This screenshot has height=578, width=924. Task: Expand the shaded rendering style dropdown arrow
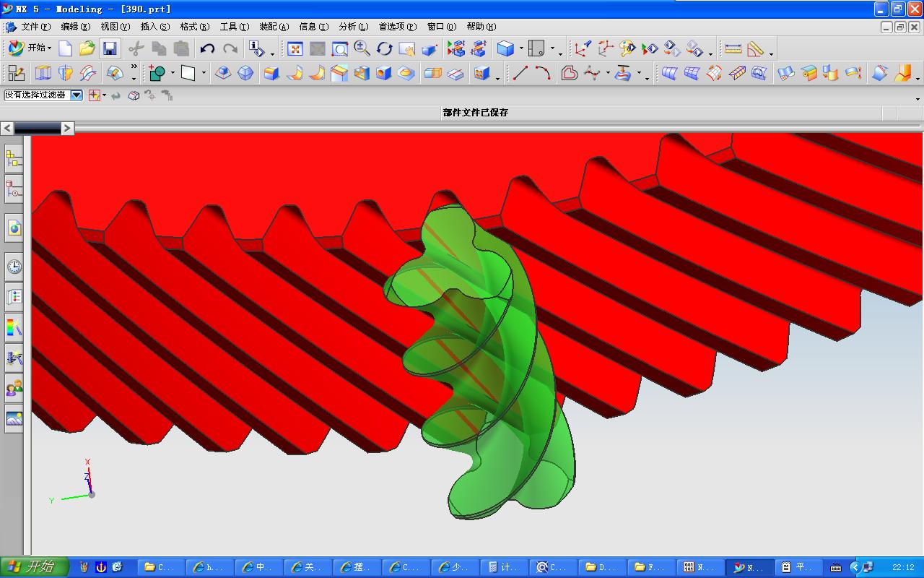pyautogui.click(x=521, y=48)
